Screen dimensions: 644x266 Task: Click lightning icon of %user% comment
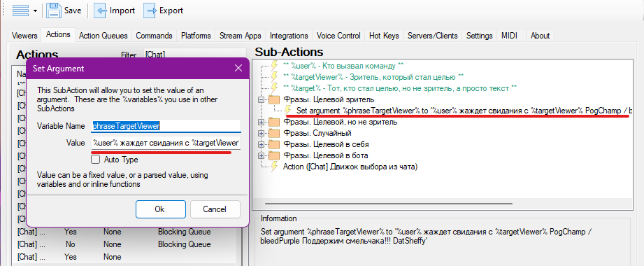(274, 65)
